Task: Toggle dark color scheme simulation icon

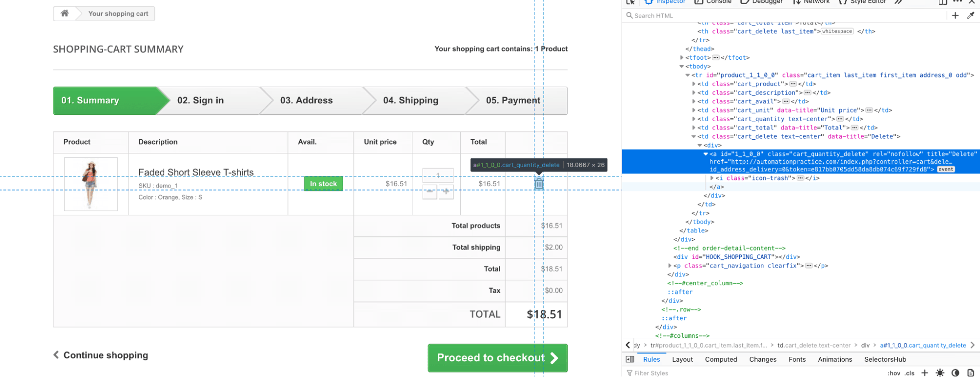Action: coord(955,373)
